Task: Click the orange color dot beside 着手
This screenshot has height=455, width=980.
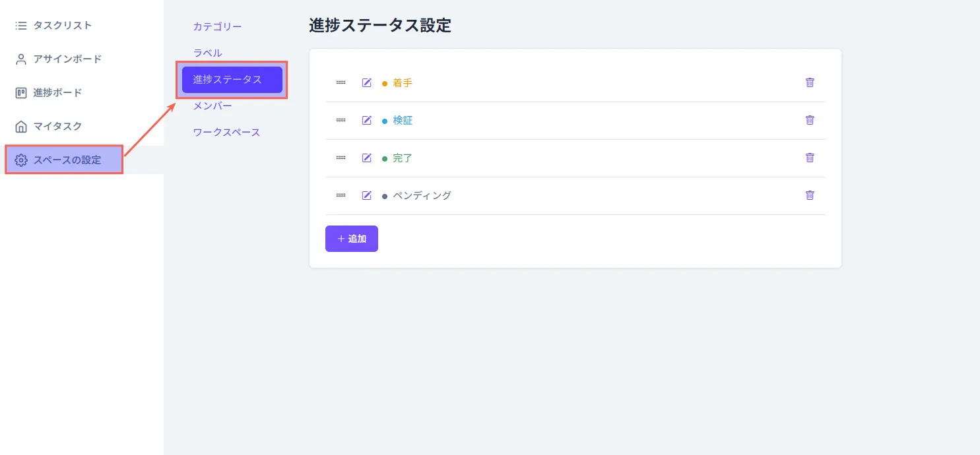Action: click(385, 82)
